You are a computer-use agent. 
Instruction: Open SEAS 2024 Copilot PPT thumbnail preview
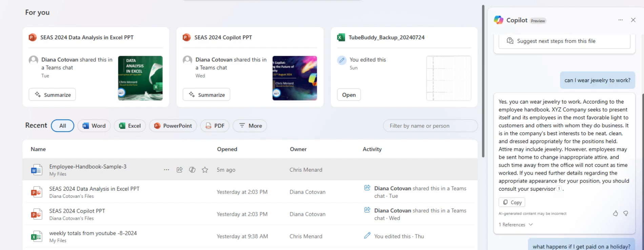(x=295, y=78)
